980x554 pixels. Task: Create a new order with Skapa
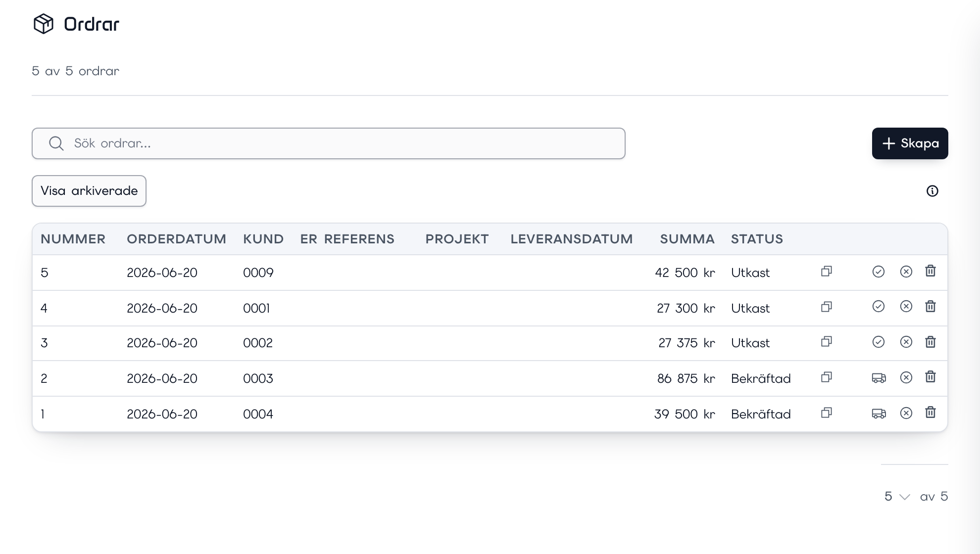(910, 143)
